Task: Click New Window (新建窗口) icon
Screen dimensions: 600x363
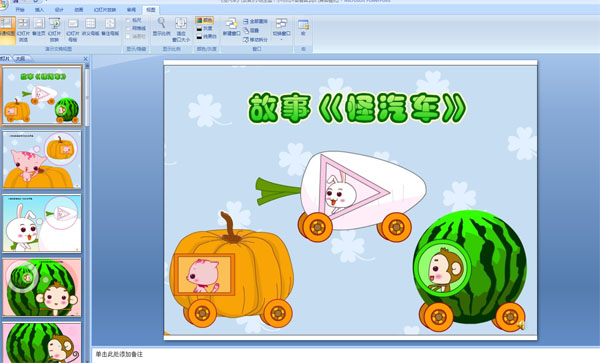Action: (x=231, y=27)
